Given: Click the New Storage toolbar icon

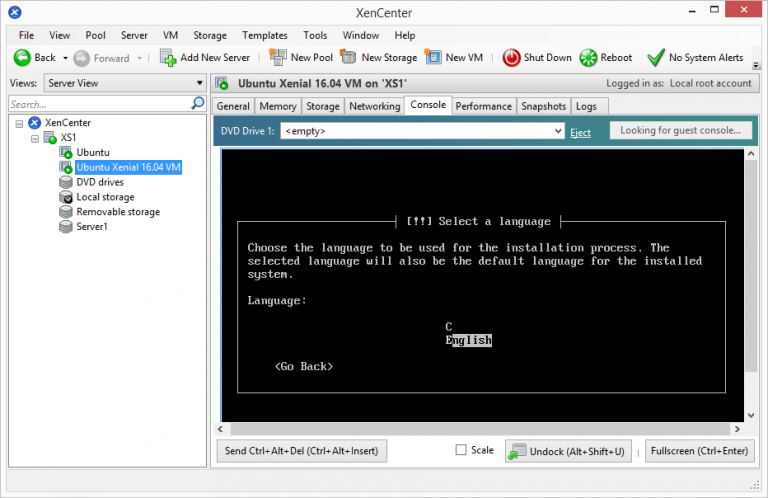Looking at the screenshot, I should (x=348, y=58).
